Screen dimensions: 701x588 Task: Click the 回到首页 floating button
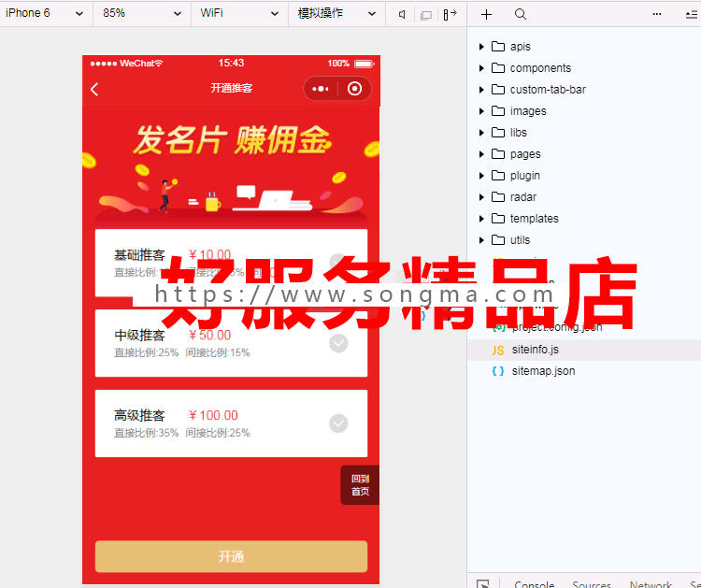(360, 485)
